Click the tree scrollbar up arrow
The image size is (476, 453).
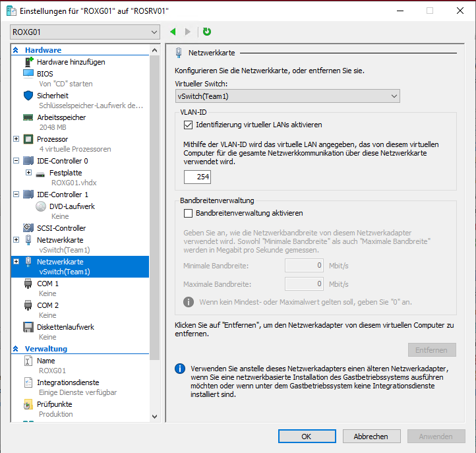[154, 50]
